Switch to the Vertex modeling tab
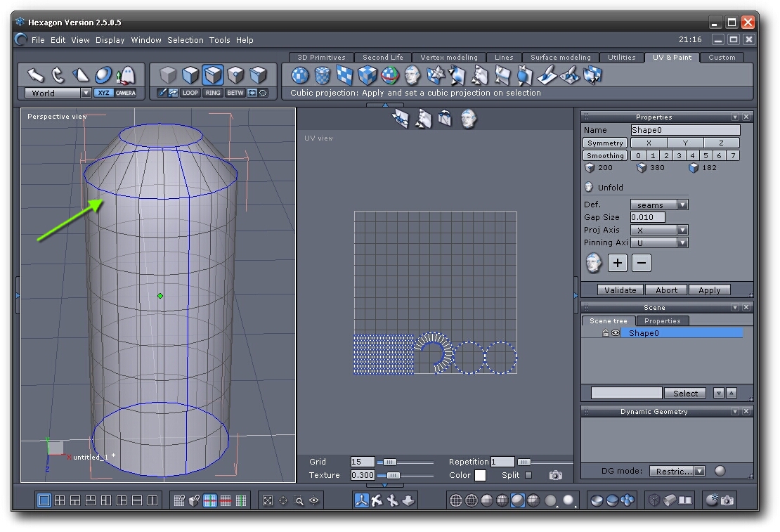Image resolution: width=780 pixels, height=532 pixels. pos(448,58)
